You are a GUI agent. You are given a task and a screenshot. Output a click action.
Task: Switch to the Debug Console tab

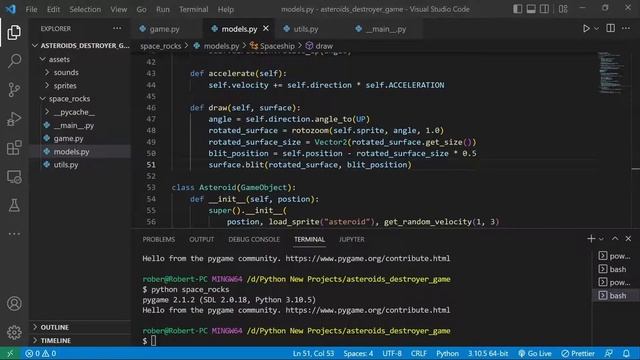coord(254,240)
